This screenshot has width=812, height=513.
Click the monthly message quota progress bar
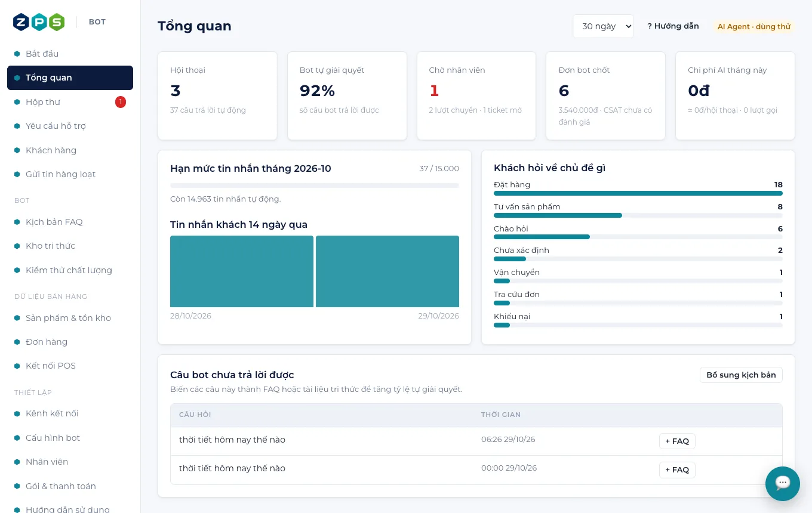(315, 186)
